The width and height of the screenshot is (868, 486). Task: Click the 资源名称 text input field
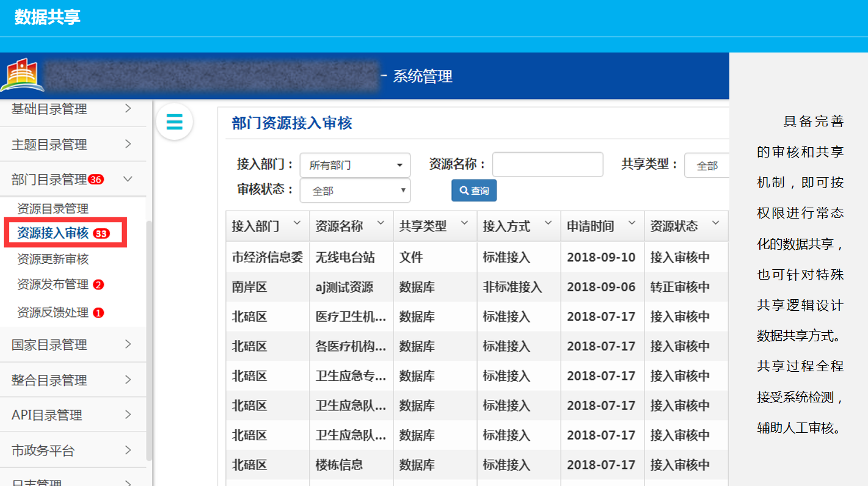coord(547,165)
